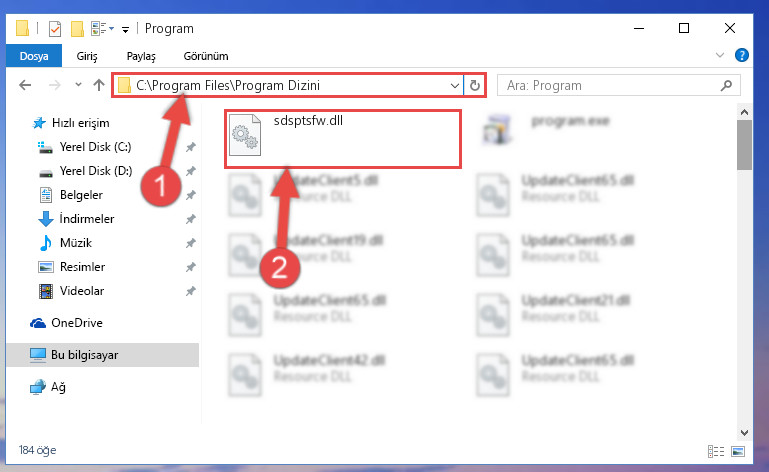The height and width of the screenshot is (472, 769).
Task: Click the Back navigation arrow
Action: coord(25,85)
